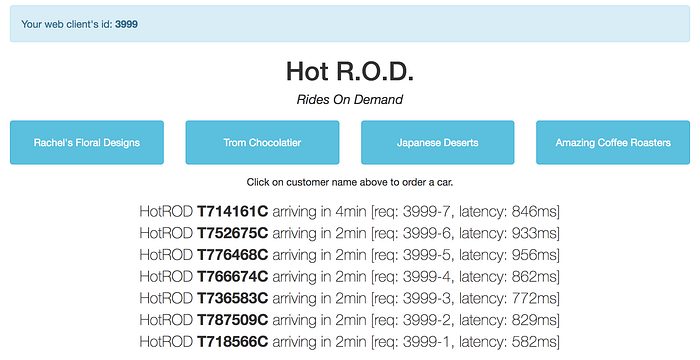Click the Trom Chocolatier customer button
The height and width of the screenshot is (360, 700).
coord(262,142)
